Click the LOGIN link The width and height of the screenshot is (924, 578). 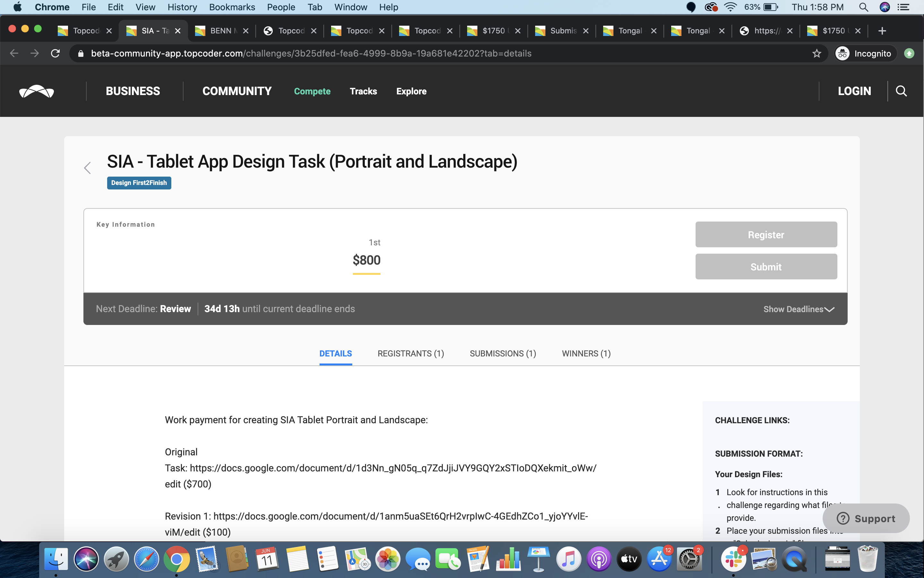click(x=854, y=91)
